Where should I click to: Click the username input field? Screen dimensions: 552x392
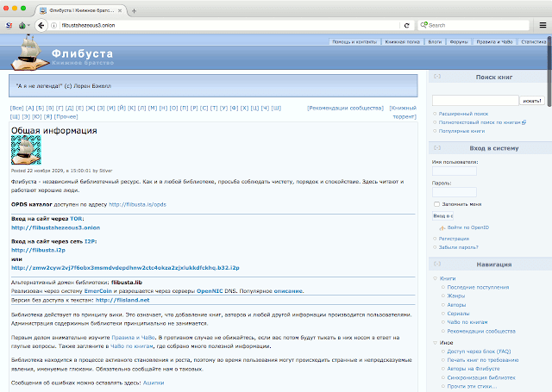(x=455, y=171)
